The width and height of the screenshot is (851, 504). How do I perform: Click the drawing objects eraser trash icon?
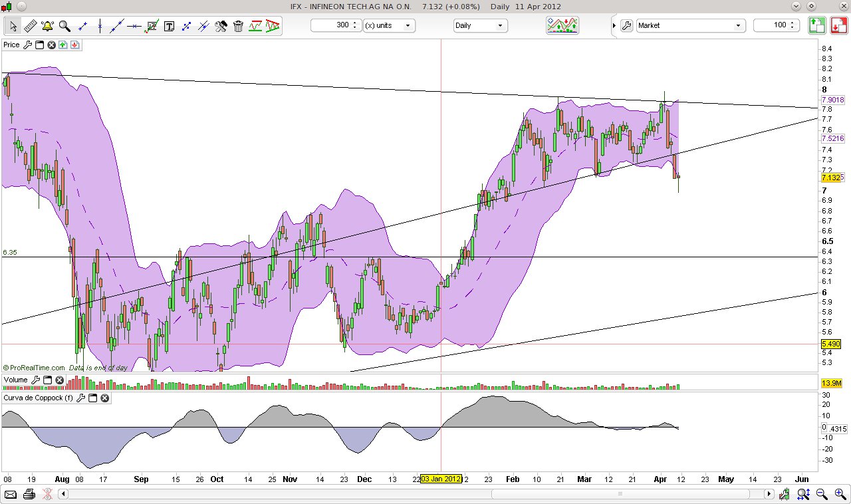coord(238,25)
